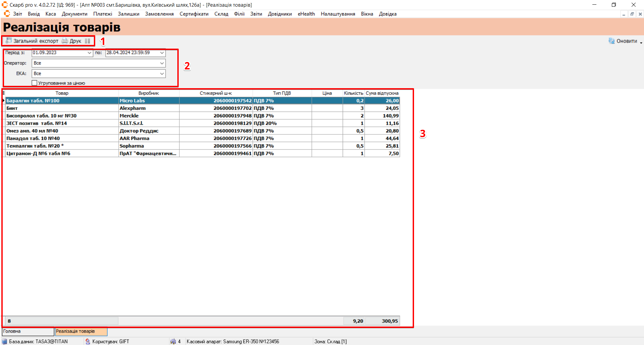Click the Користувач user icon

tap(88, 341)
